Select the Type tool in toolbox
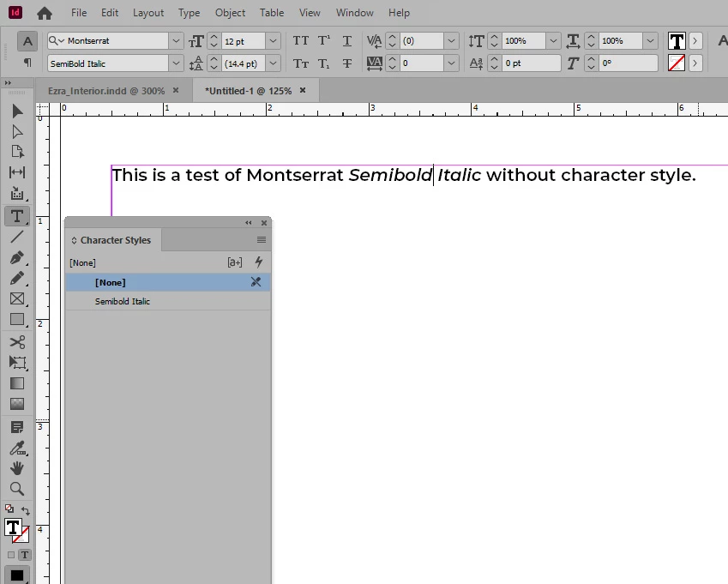Viewport: 728px width, 584px height. point(17,216)
